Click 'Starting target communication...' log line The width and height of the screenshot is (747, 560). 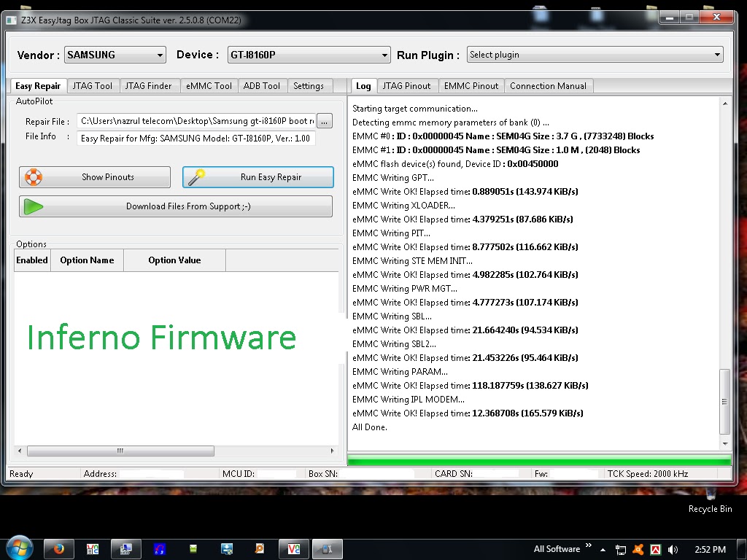coord(414,109)
